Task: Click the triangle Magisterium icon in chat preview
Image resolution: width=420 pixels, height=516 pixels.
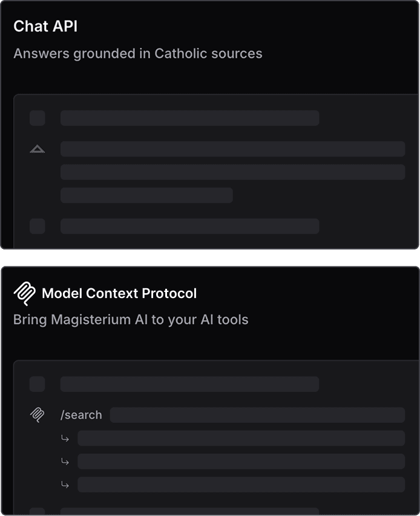Action: pyautogui.click(x=38, y=149)
